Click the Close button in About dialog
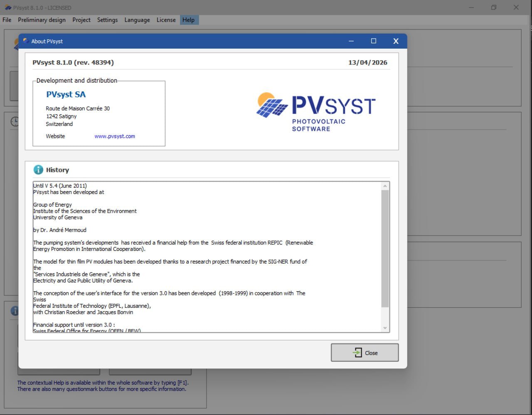Image resolution: width=532 pixels, height=415 pixels. [x=365, y=353]
